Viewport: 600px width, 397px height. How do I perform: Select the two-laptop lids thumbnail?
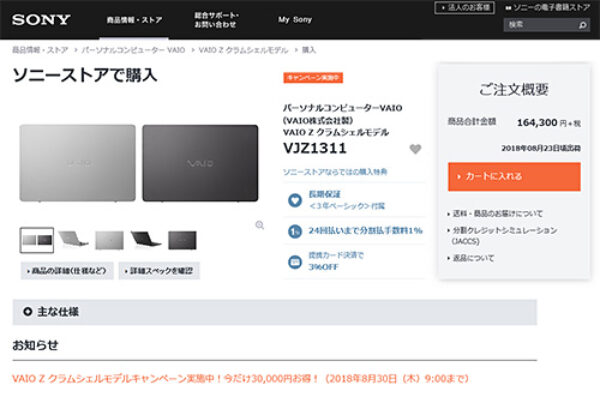37,240
